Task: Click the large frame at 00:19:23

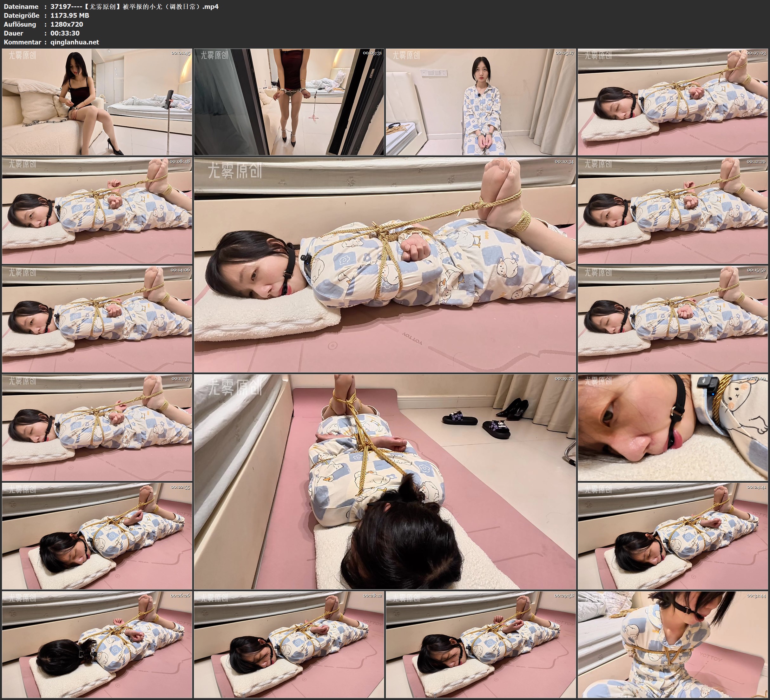Action: (x=385, y=482)
